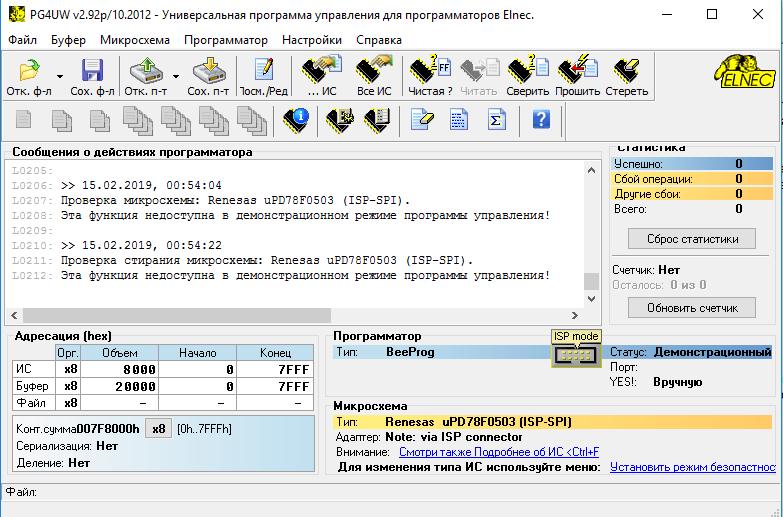
Task: Expand the Open file dropdown arrow
Action: [60, 76]
